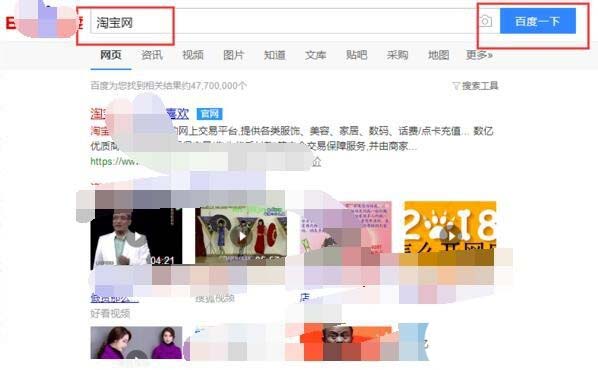Play the stage performance video thumbnail
Image resolution: width=598 pixels, height=370 pixels.
pos(241,236)
